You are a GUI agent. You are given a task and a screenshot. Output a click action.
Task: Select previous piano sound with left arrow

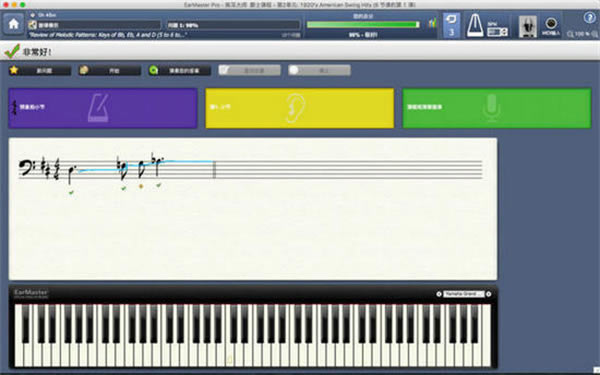[x=439, y=294]
